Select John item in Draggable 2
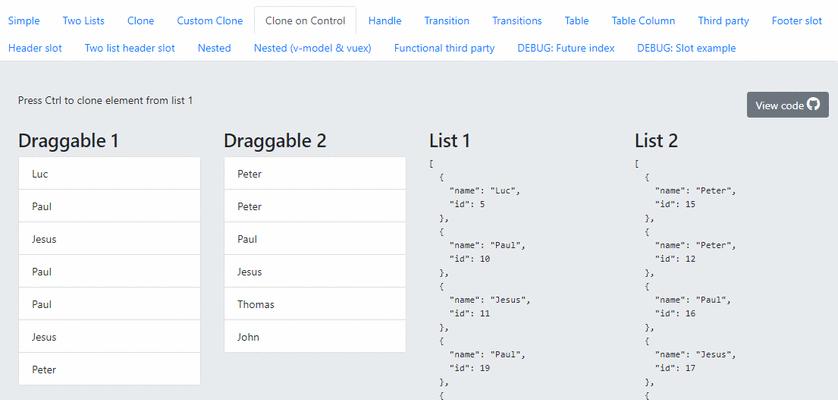 coord(315,336)
